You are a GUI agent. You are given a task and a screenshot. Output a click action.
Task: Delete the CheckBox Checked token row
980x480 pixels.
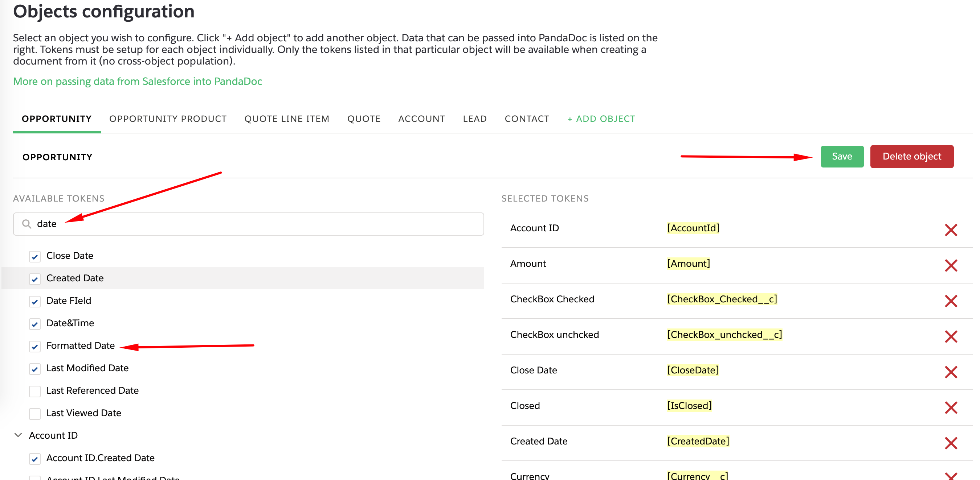(x=951, y=301)
